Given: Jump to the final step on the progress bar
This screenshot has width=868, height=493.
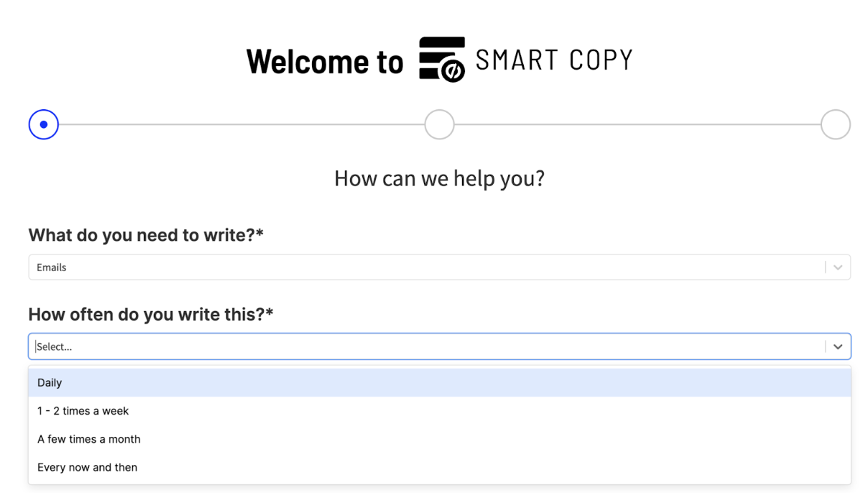Looking at the screenshot, I should pyautogui.click(x=835, y=124).
